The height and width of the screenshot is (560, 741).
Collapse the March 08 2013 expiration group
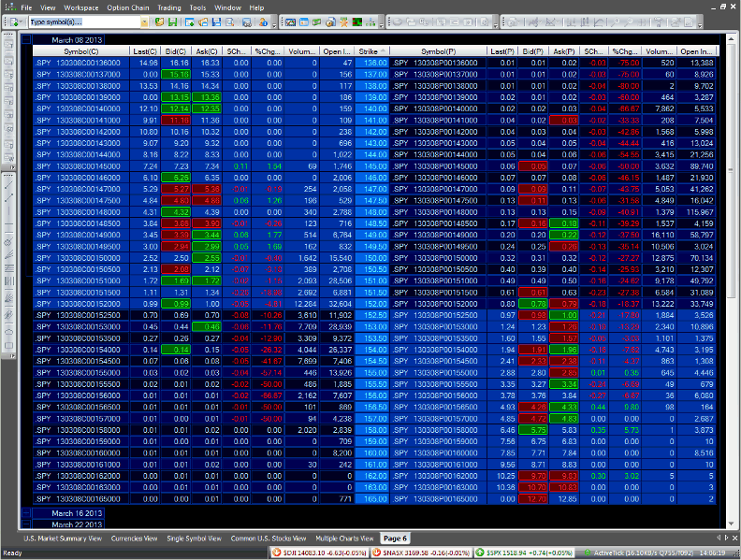point(26,40)
